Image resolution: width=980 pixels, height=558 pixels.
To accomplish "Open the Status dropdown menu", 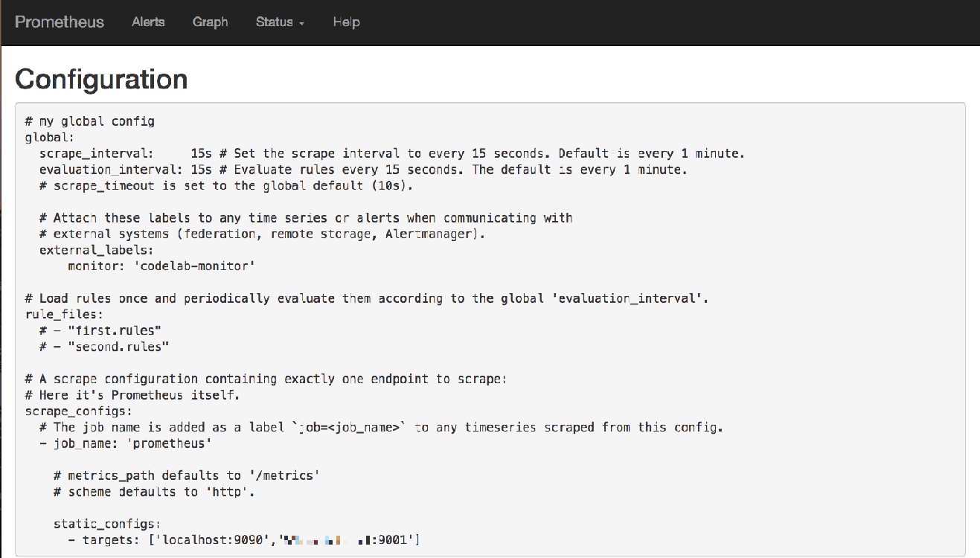I will click(279, 22).
